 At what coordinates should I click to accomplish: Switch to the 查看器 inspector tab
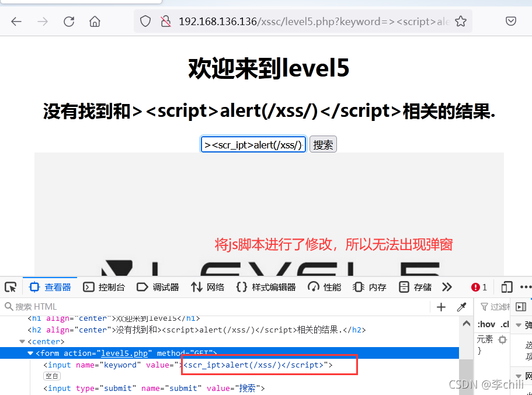50,287
